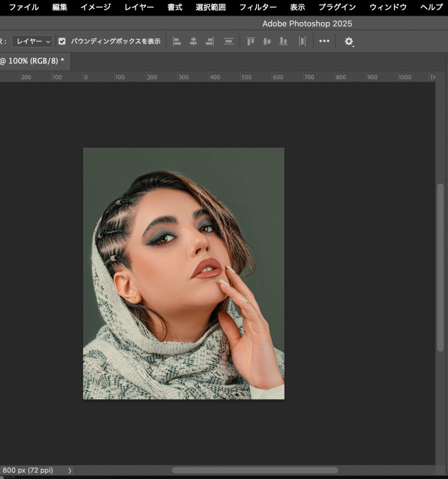Image resolution: width=448 pixels, height=479 pixels.
Task: Click the align left edges icon
Action: pyautogui.click(x=177, y=41)
